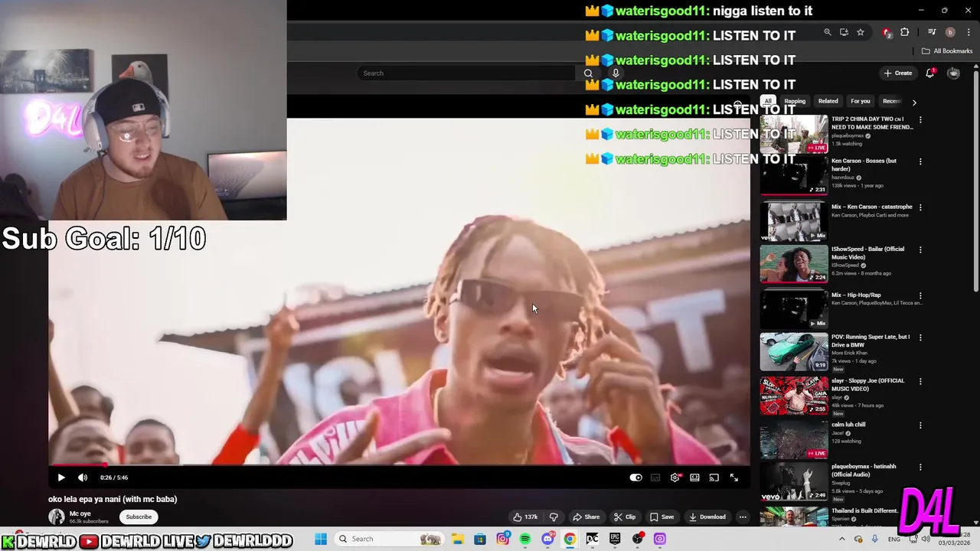
Task: Create a Clip of the video
Action: 625,517
